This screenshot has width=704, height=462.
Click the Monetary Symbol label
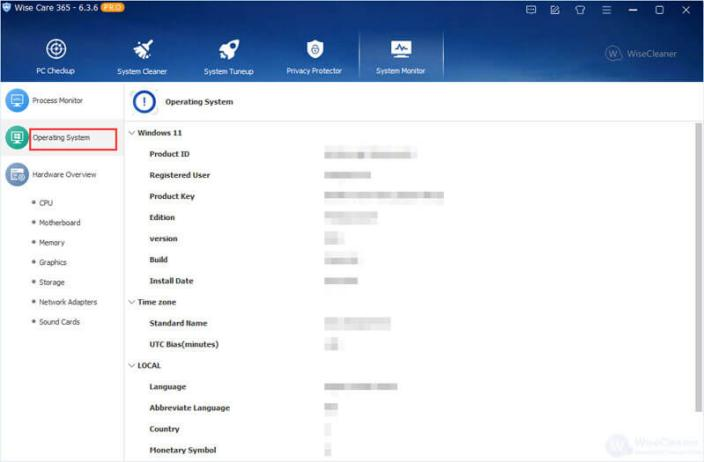click(x=183, y=450)
